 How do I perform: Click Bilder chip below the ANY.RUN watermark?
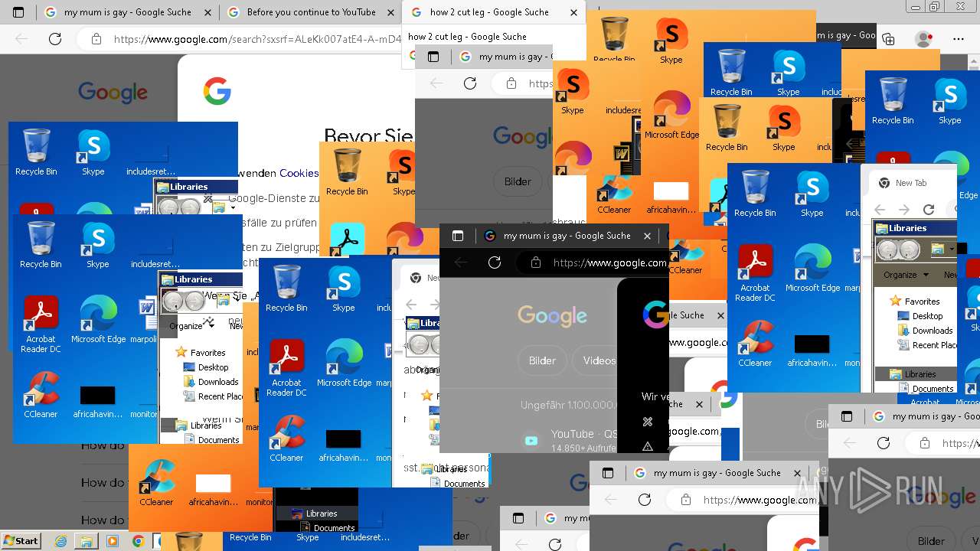(x=931, y=541)
